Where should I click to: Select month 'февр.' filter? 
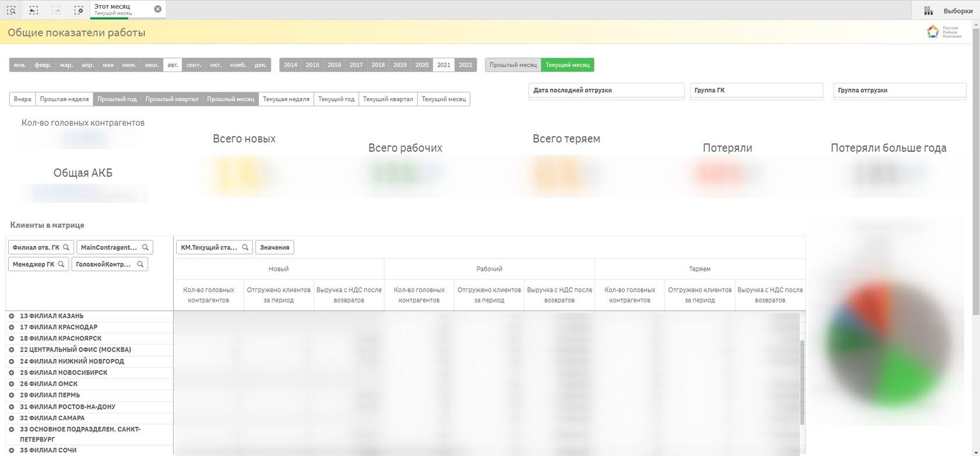click(x=43, y=65)
